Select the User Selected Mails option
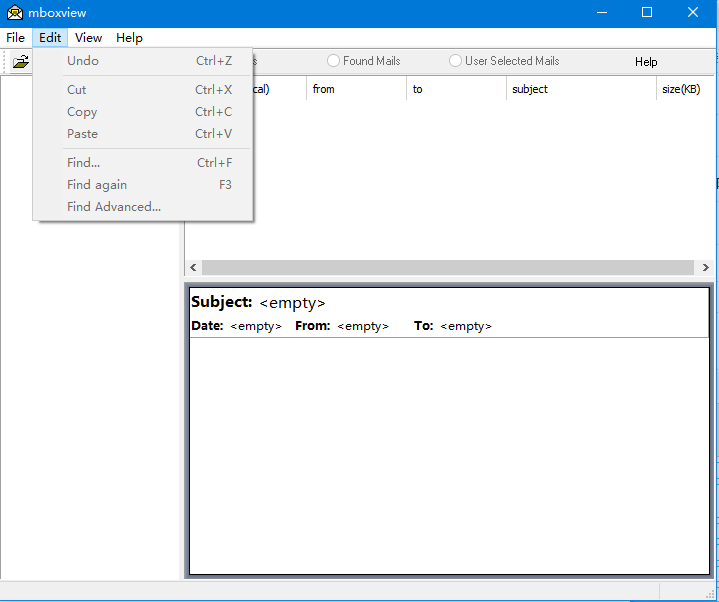The height and width of the screenshot is (602, 719). coord(456,61)
